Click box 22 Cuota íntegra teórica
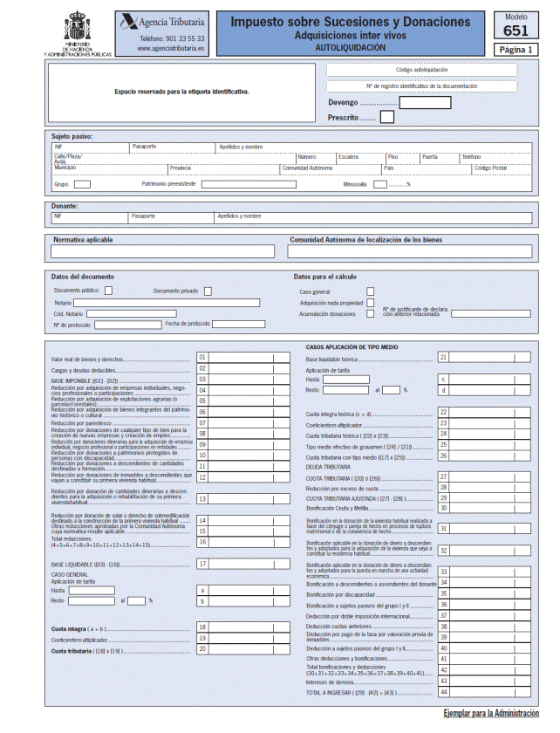The height and width of the screenshot is (733, 560). 490,412
